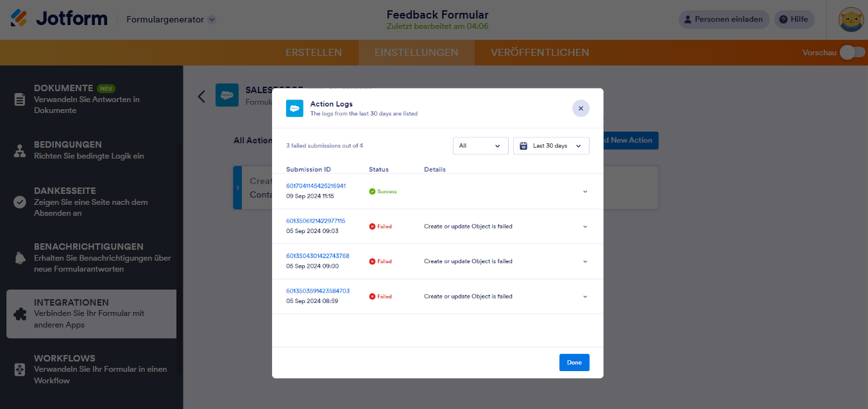This screenshot has height=409, width=868.
Task: Open the All status filter dropdown
Action: coord(480,146)
